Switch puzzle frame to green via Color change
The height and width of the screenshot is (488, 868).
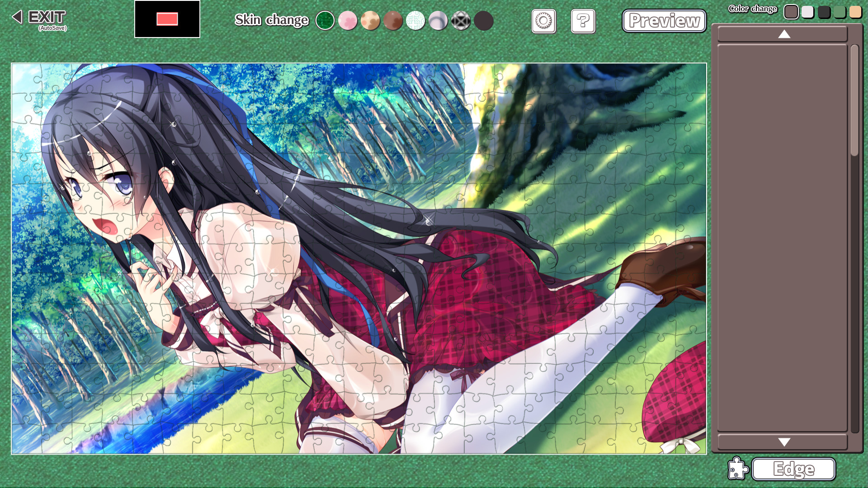(840, 12)
